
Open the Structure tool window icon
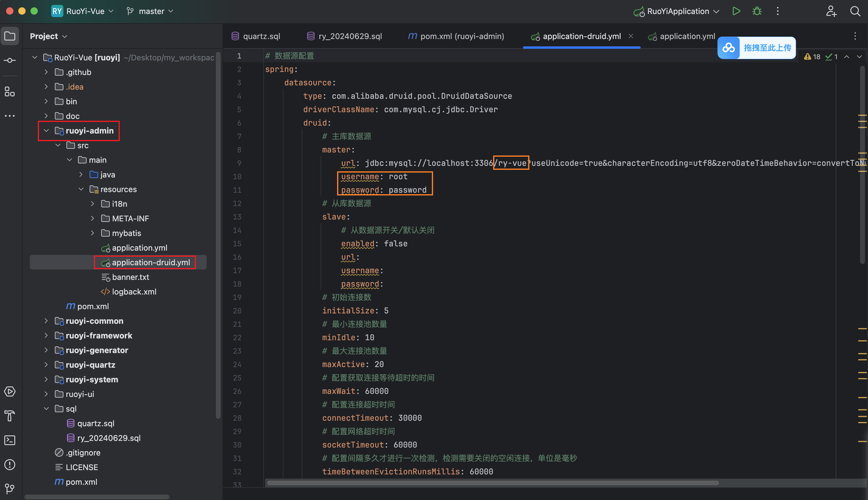click(10, 92)
